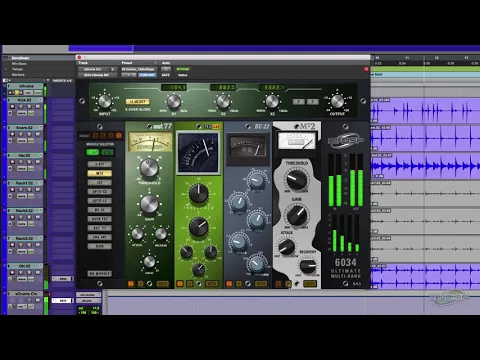Adjust the X3 crossover frequency knob
480x360 pixels.
click(x=272, y=101)
